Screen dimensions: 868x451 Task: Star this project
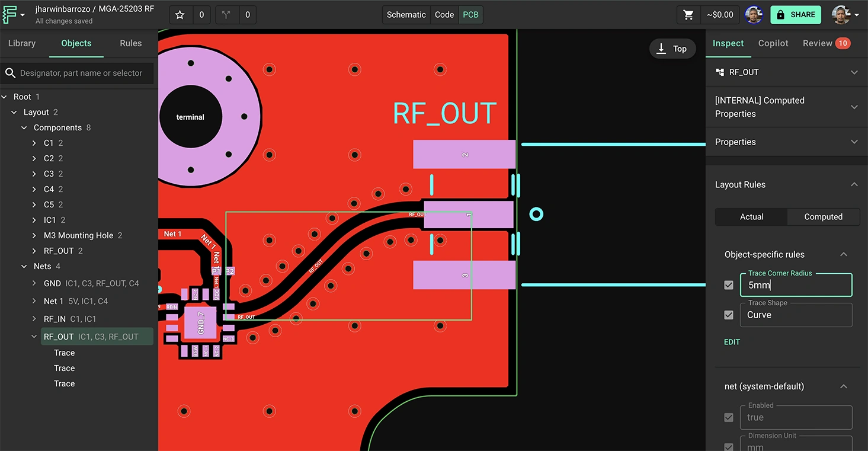[180, 15]
